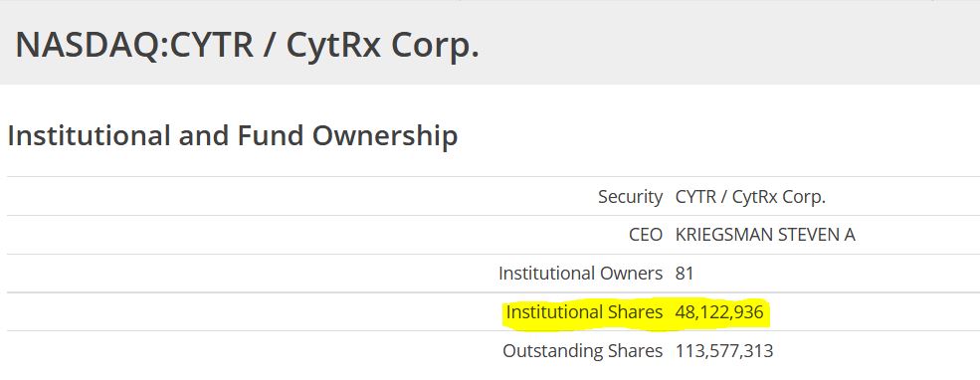Click the Institutional Owners label
The image size is (980, 380).
(x=581, y=274)
